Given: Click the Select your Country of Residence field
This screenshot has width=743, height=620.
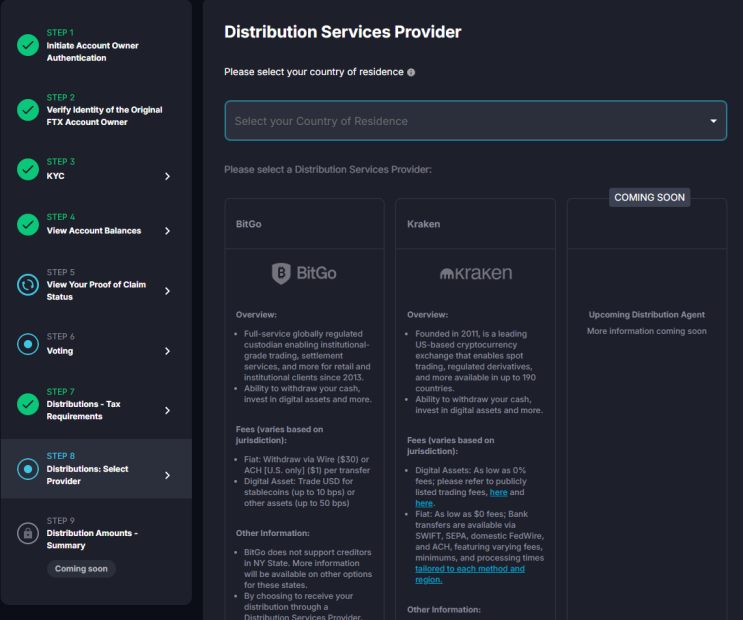Looking at the screenshot, I should pyautogui.click(x=476, y=121).
